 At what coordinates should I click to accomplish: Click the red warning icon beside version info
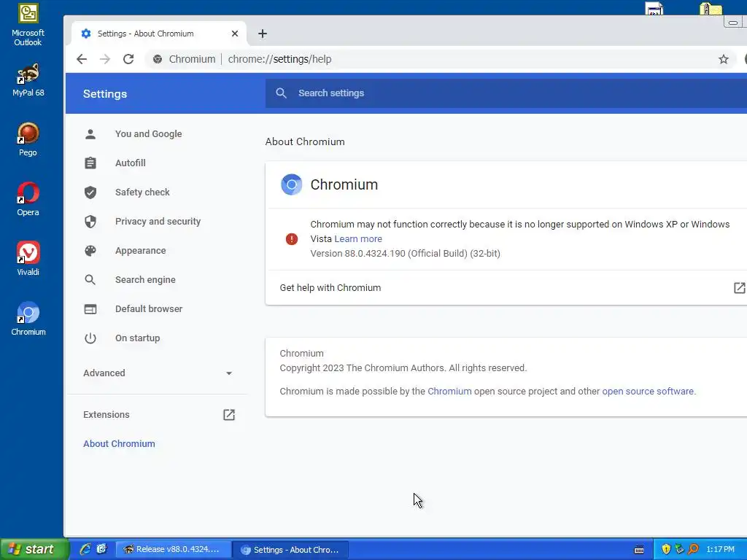(292, 239)
